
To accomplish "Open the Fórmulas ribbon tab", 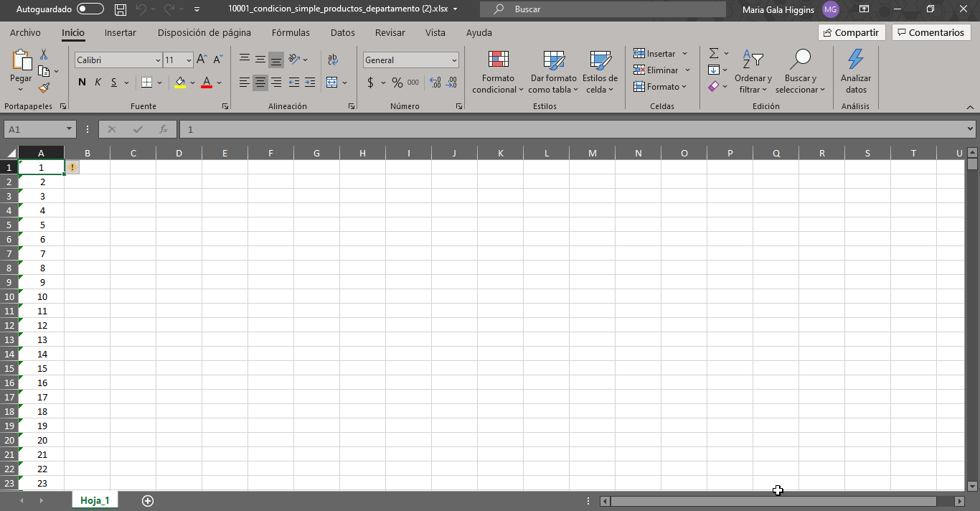I will pyautogui.click(x=291, y=32).
